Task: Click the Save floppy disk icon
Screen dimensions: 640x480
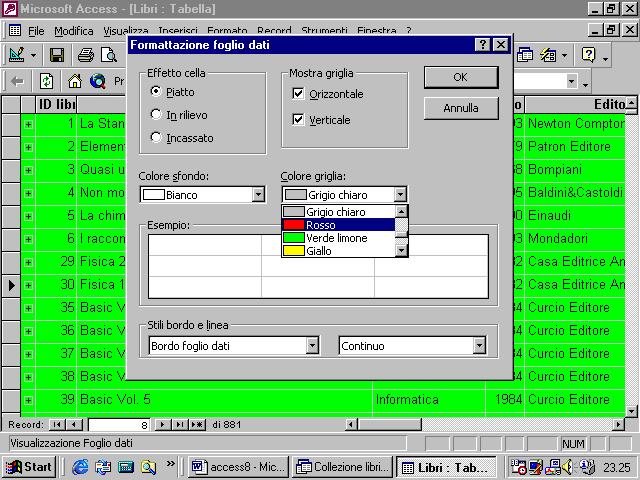Action: 57,55
